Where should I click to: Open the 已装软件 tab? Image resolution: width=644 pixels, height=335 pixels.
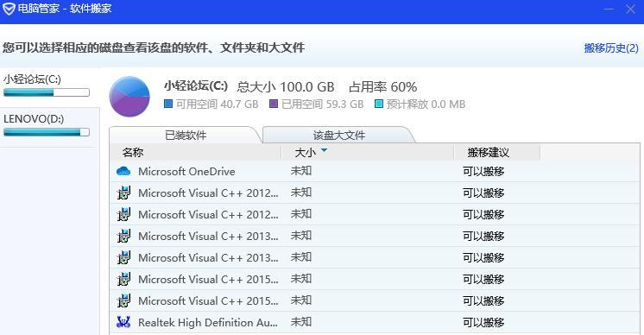186,135
